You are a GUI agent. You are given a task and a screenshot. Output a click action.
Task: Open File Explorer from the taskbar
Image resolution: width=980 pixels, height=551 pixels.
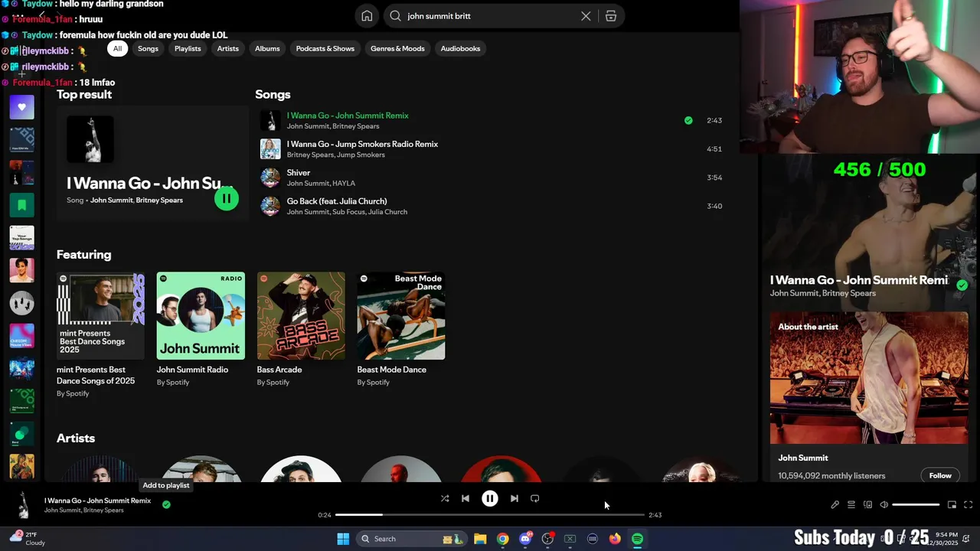480,539
